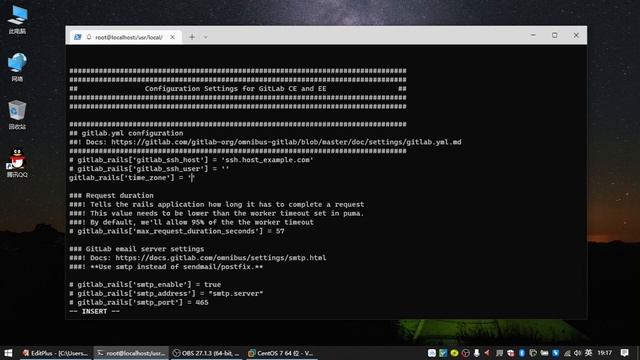The height and width of the screenshot is (360, 640).
Task: Launch Tencent QQ desktop shortcut
Action: [17, 163]
